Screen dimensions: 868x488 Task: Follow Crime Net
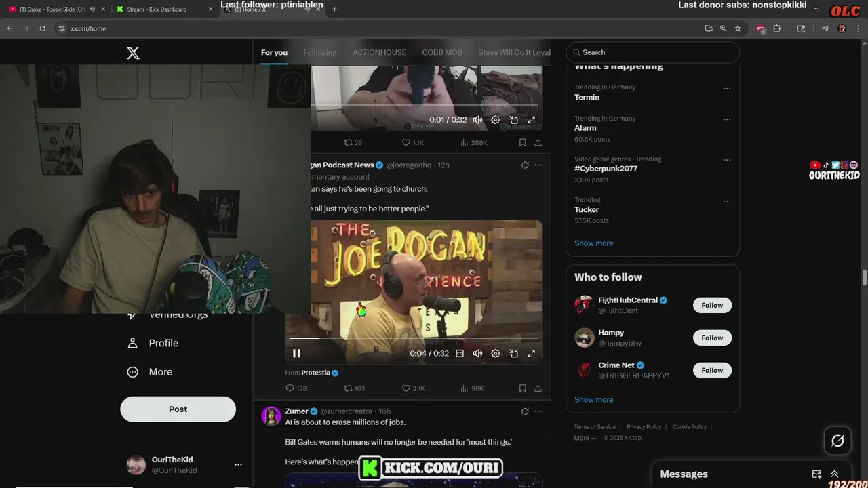click(712, 371)
